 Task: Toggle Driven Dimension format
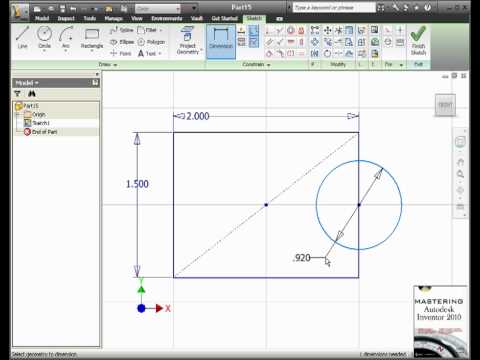pos(400,42)
